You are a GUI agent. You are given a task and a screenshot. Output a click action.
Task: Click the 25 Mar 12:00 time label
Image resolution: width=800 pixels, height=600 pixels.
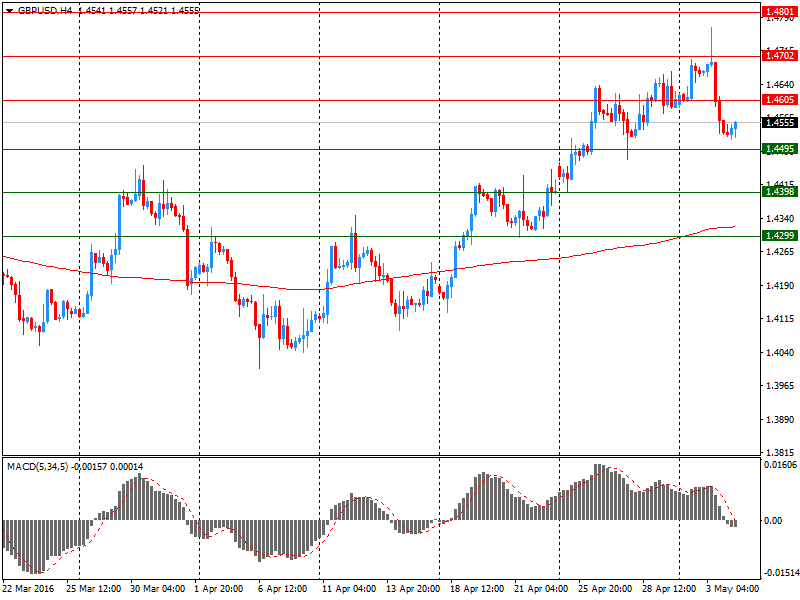click(93, 588)
